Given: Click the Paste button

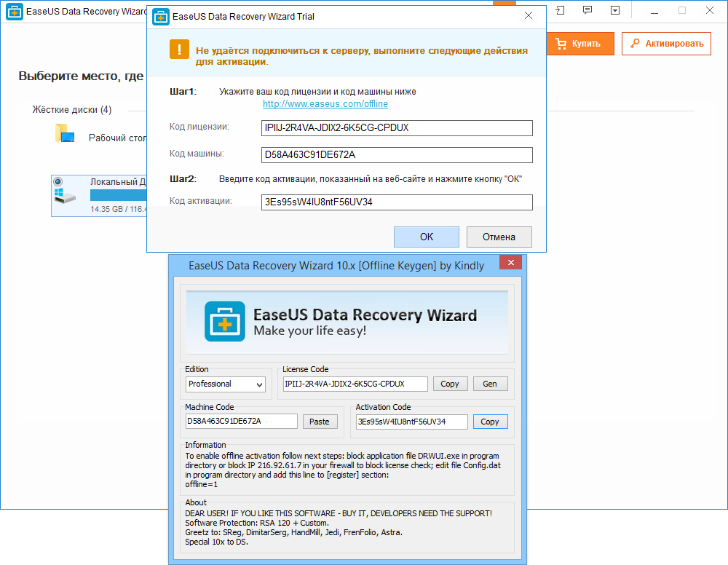Looking at the screenshot, I should (320, 422).
